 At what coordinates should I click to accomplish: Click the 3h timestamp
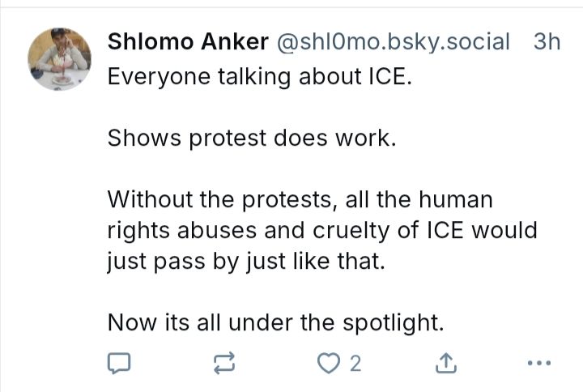coord(547,41)
